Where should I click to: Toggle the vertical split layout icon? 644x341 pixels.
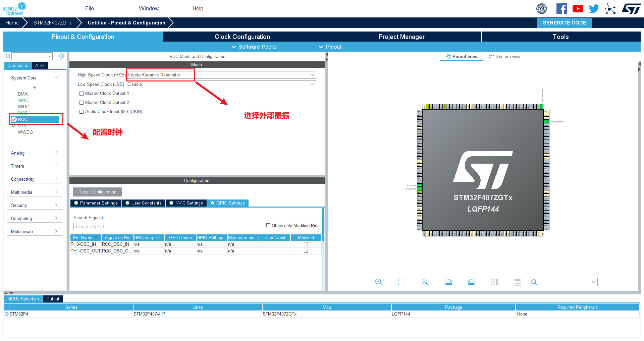pyautogui.click(x=494, y=282)
